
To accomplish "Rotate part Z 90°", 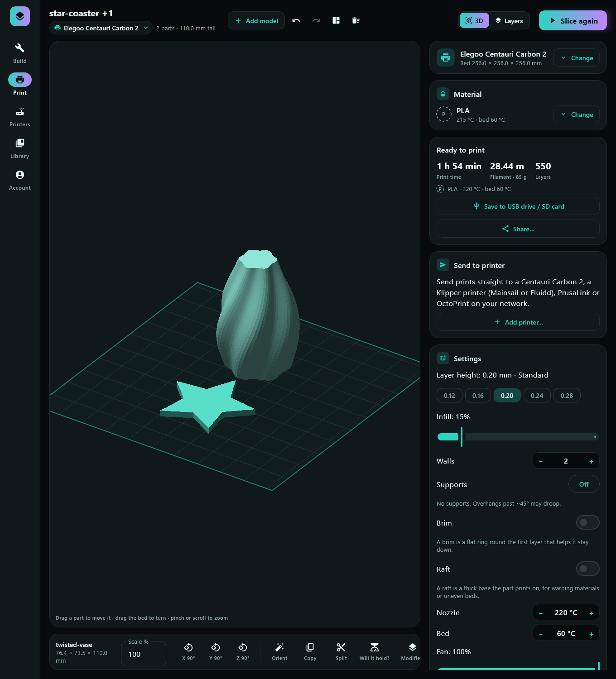I will tap(243, 652).
